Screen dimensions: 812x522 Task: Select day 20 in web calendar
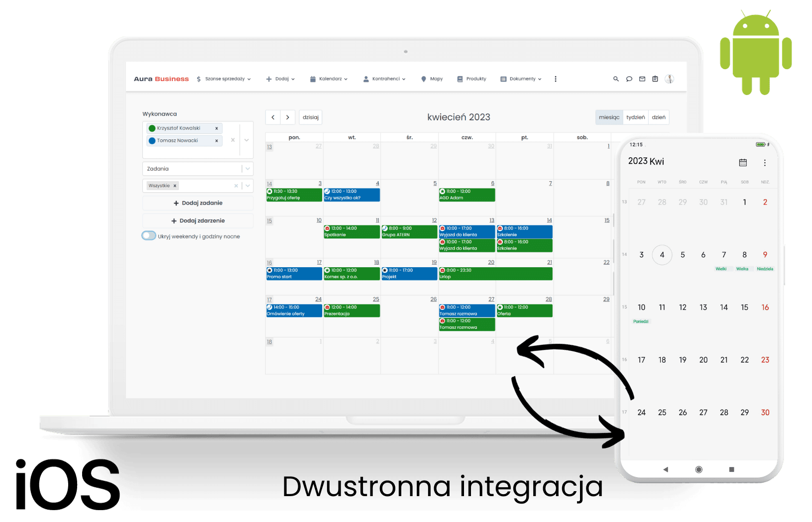[x=491, y=262]
